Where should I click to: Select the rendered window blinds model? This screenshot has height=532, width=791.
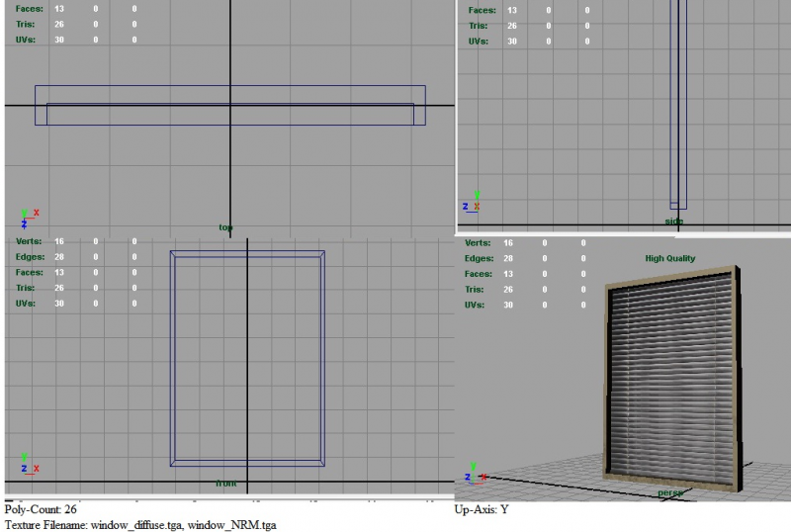coord(672,379)
